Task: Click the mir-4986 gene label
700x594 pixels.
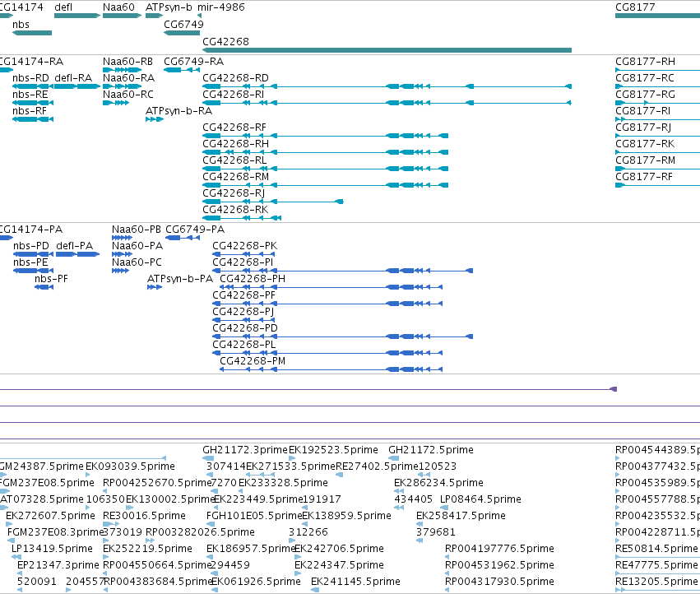Action: coord(221,7)
